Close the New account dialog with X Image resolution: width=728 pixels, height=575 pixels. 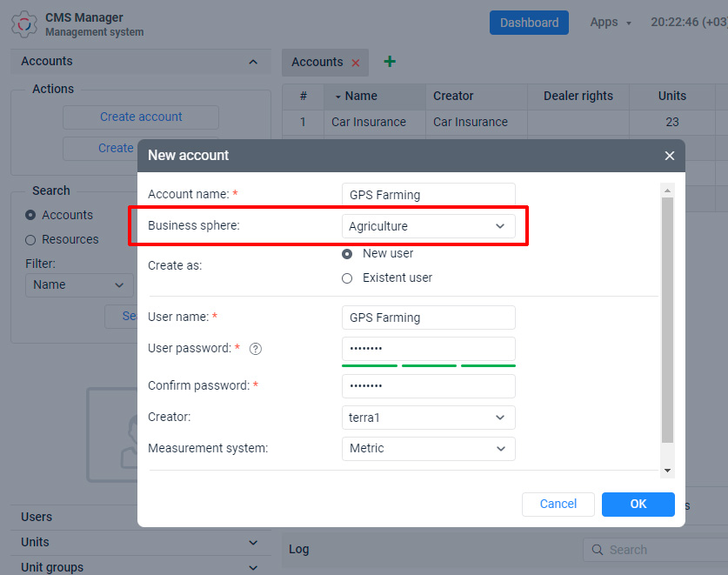coord(669,156)
